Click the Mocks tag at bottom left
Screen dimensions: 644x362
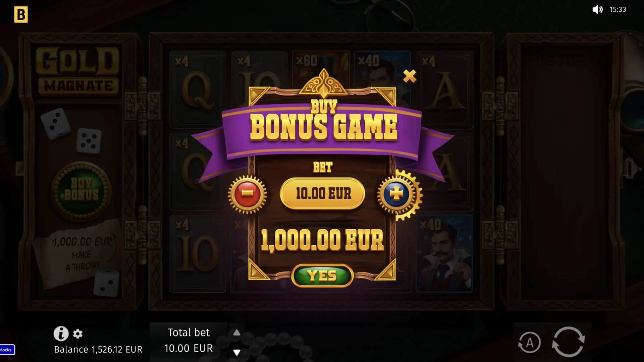pos(7,350)
